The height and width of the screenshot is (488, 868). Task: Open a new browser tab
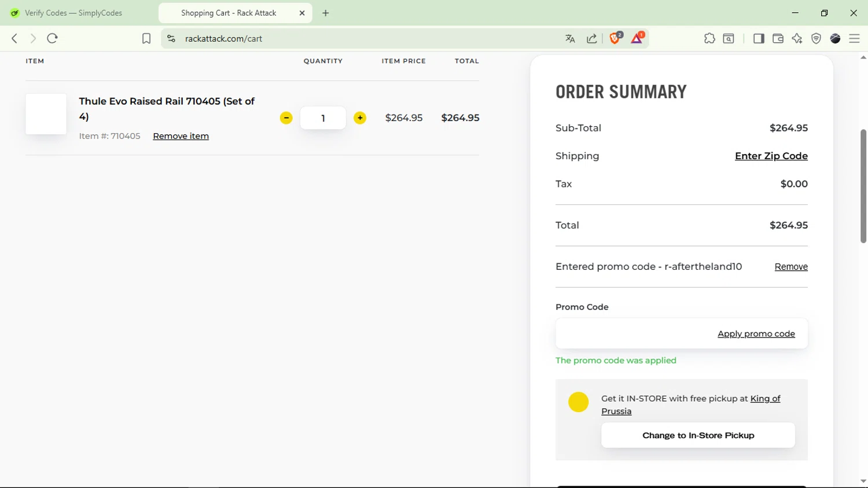[x=326, y=13]
